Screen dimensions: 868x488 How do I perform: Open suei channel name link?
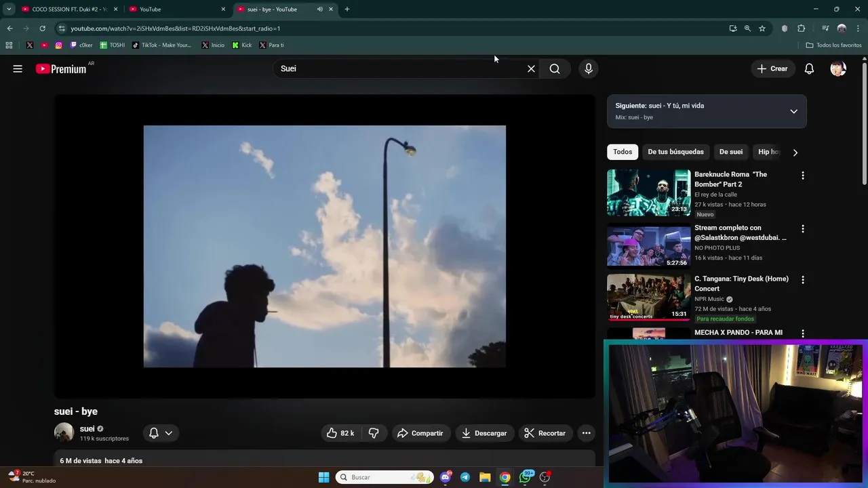pos(87,428)
